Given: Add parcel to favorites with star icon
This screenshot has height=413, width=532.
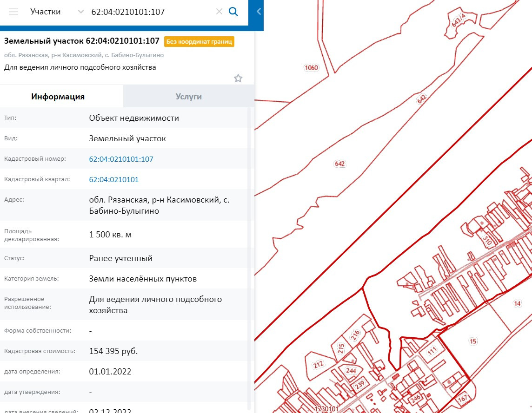Looking at the screenshot, I should coord(238,79).
